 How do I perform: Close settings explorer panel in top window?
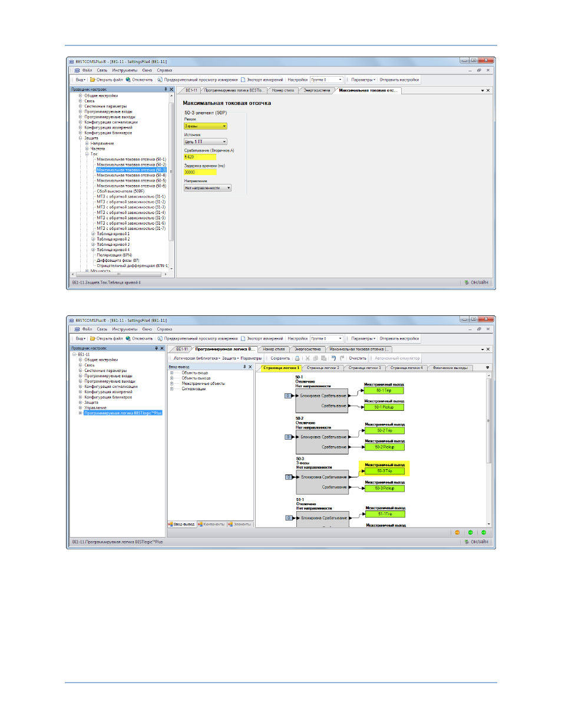(171, 90)
